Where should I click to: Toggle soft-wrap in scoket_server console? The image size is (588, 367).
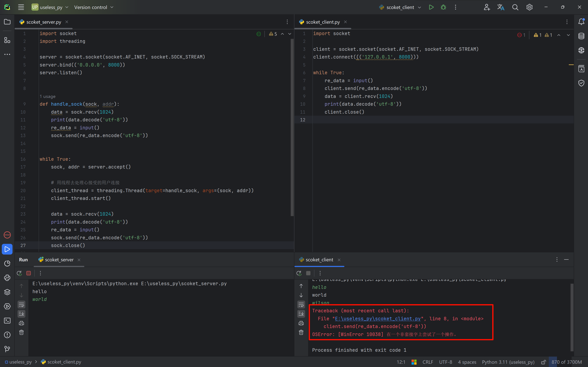pyautogui.click(x=21, y=304)
